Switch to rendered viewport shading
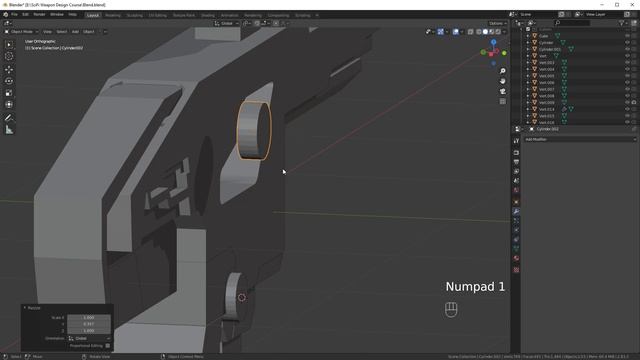This screenshot has height=360, width=640. tap(498, 31)
